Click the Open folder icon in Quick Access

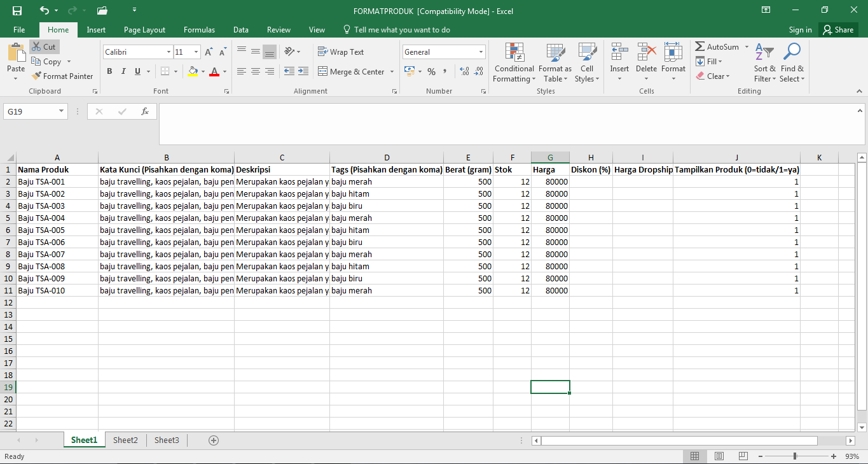pyautogui.click(x=102, y=11)
